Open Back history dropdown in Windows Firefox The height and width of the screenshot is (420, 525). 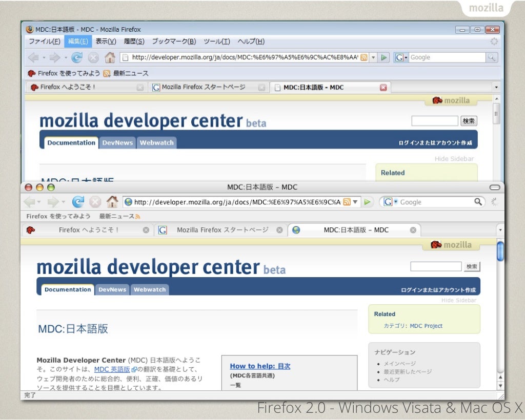pos(44,58)
